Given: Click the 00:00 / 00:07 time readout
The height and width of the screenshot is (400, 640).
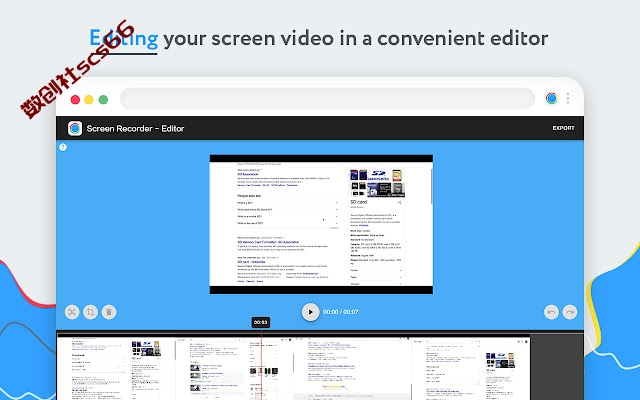Looking at the screenshot, I should [x=340, y=312].
